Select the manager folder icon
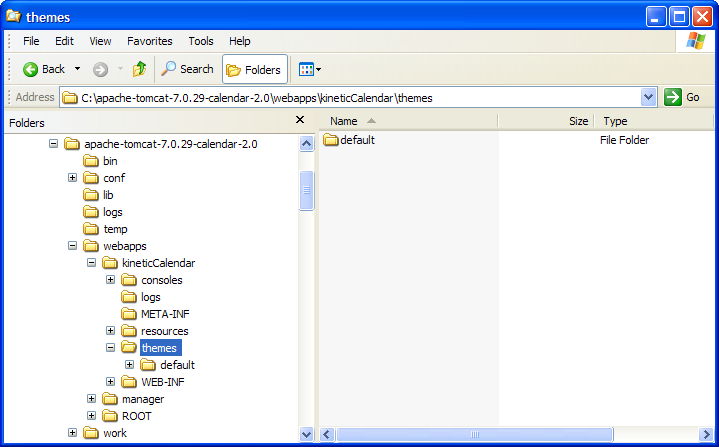 tap(110, 399)
